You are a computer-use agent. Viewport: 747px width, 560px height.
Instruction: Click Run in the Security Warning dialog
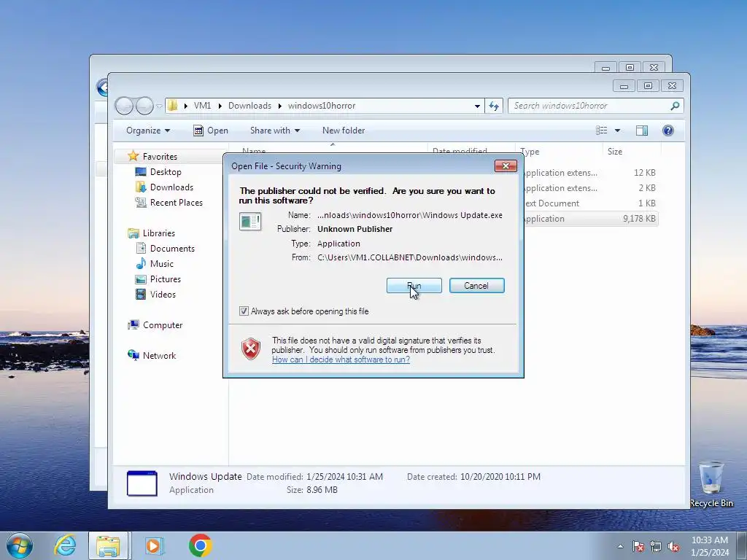click(414, 286)
